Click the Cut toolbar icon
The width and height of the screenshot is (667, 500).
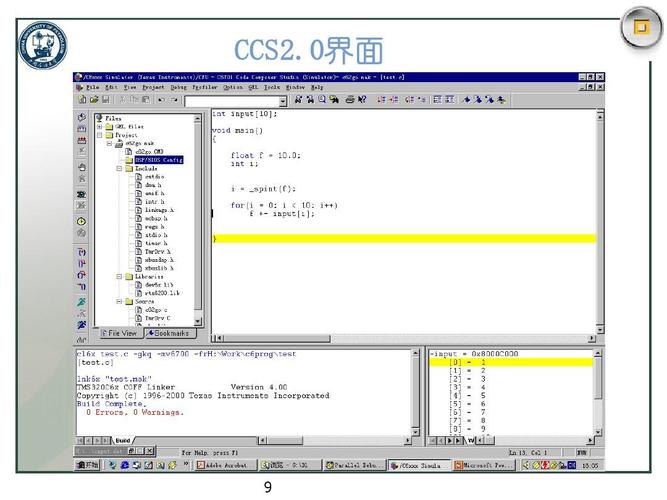[x=123, y=100]
